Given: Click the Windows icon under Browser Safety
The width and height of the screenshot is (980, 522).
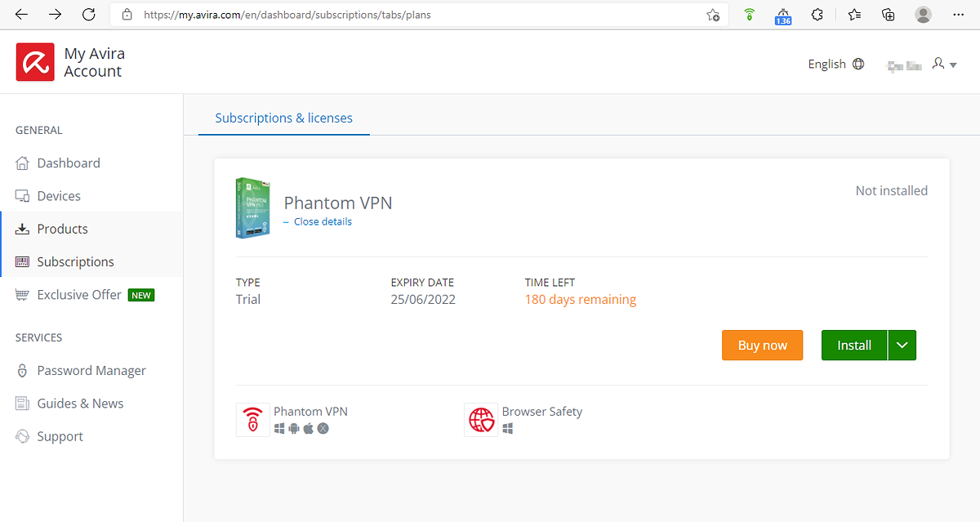Looking at the screenshot, I should point(508,428).
